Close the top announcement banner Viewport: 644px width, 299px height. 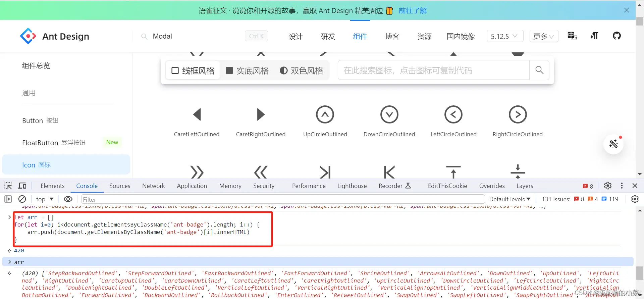[627, 10]
